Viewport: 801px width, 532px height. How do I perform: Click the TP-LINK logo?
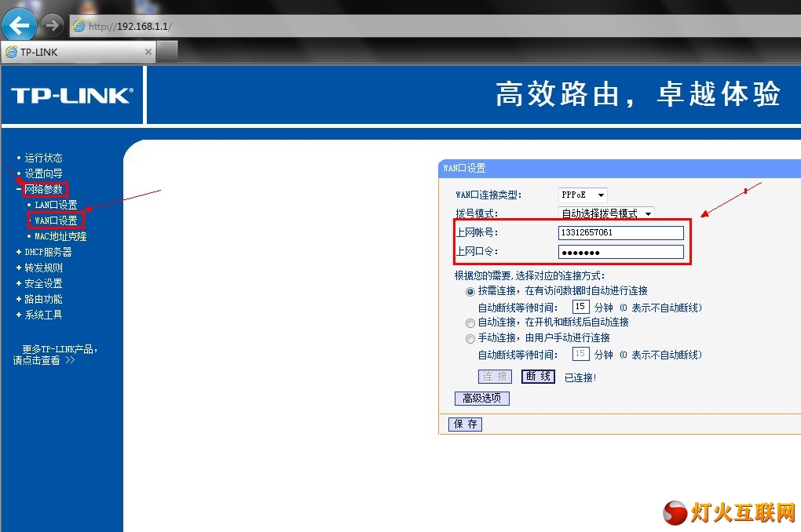[72, 96]
